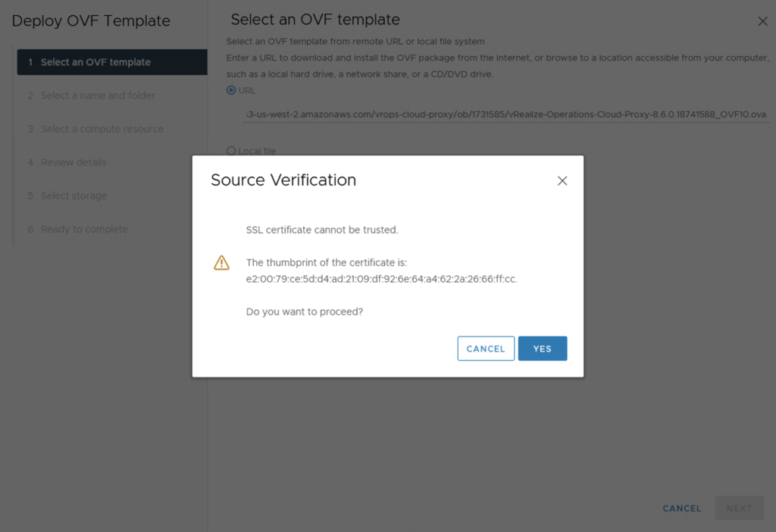The image size is (776, 532).
Task: Click the wizard's bottom CANCEL link
Action: [682, 509]
